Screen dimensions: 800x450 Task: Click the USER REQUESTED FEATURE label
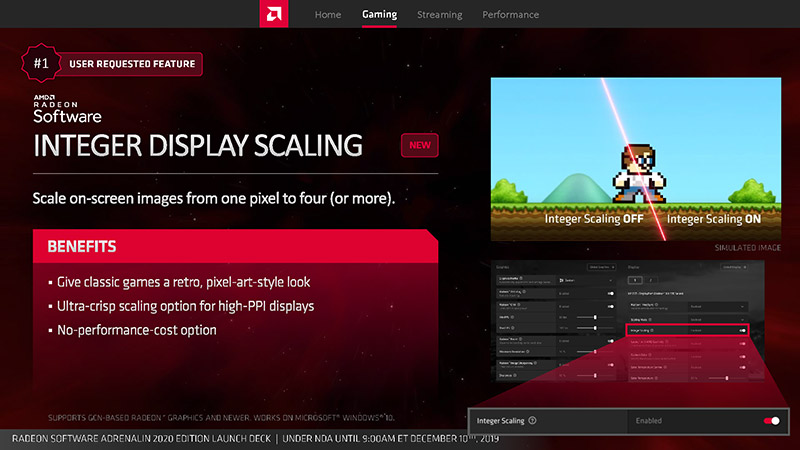(x=132, y=64)
